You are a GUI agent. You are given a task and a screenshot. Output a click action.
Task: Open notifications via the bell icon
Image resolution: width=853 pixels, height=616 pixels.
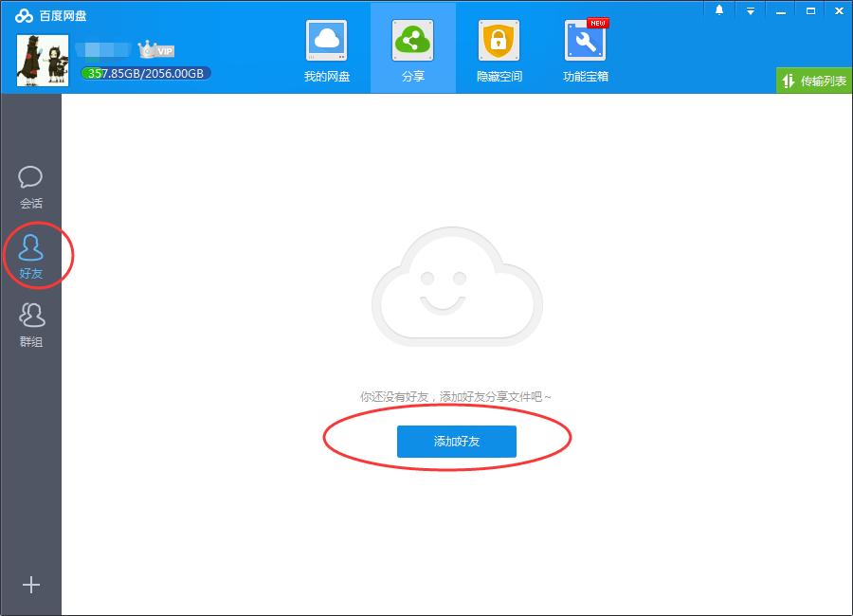tap(719, 10)
